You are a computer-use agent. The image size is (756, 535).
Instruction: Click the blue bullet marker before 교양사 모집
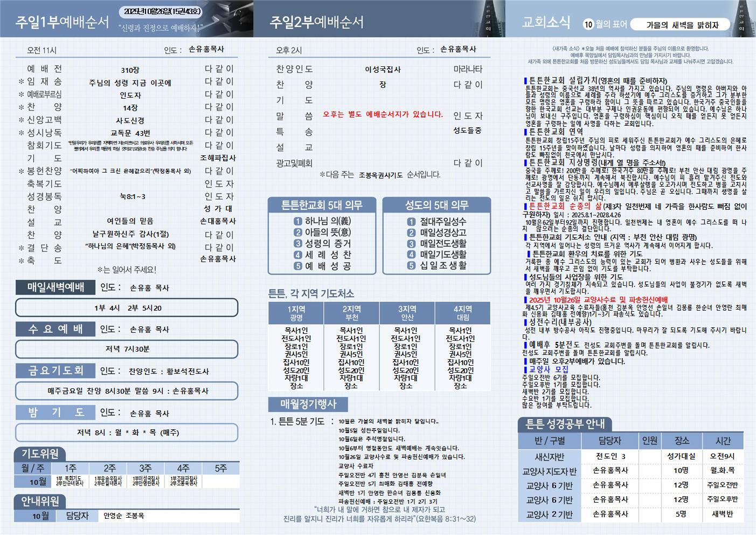point(525,369)
